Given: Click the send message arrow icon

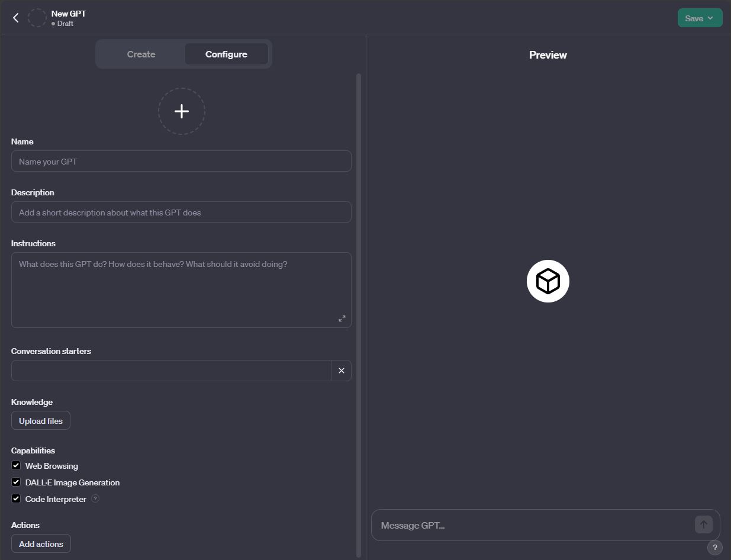Looking at the screenshot, I should tap(703, 524).
